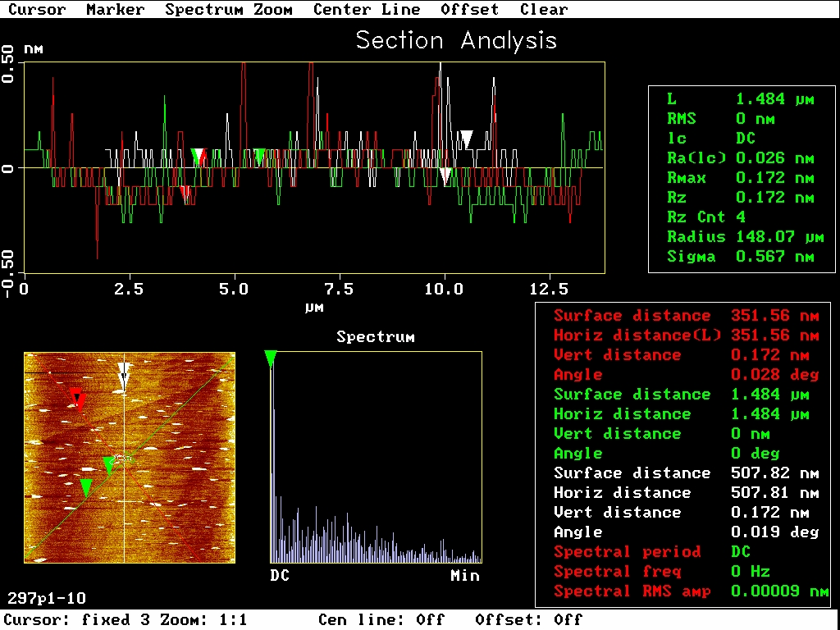This screenshot has width=840, height=630.
Task: Open the Offset menu
Action: (x=469, y=10)
